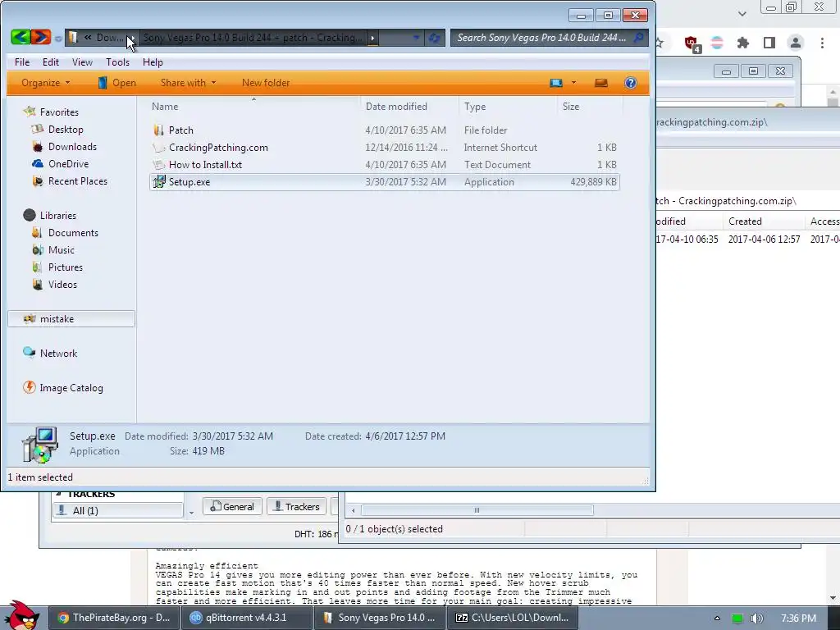Open the Tools menu

118,62
